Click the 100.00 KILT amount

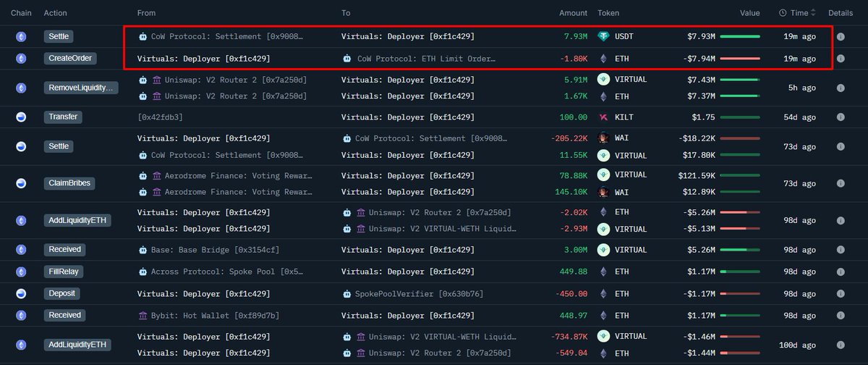tap(573, 117)
